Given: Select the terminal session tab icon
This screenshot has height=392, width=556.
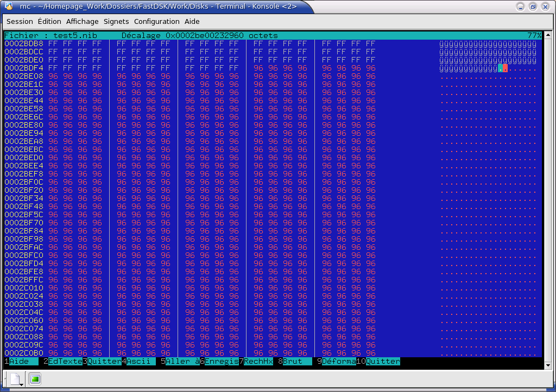Looking at the screenshot, I should coord(35,379).
